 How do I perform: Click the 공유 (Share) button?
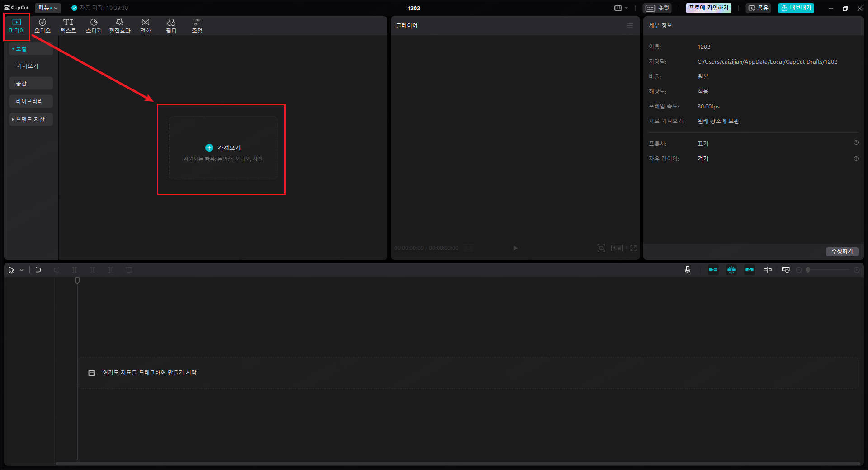(x=758, y=8)
